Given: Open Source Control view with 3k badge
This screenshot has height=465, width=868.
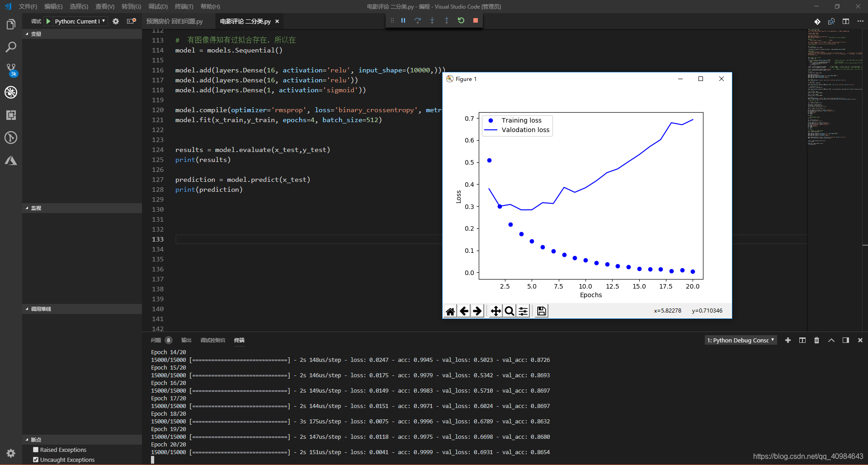Looking at the screenshot, I should click(11, 70).
